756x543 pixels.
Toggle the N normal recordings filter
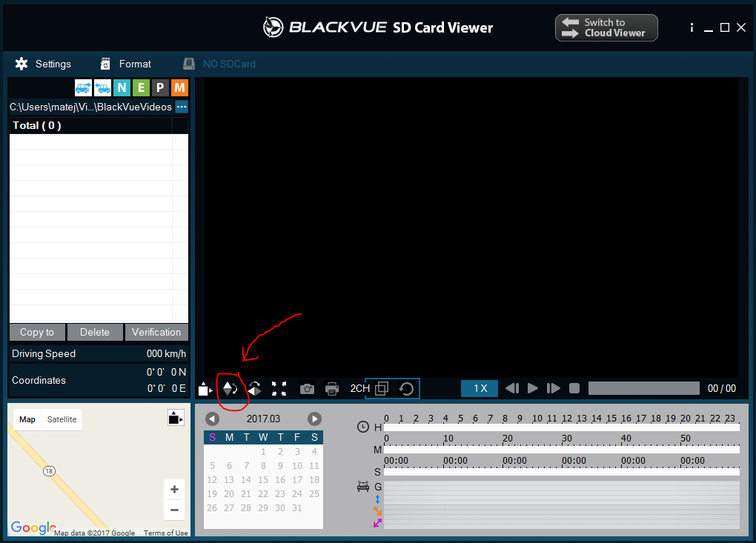(122, 87)
